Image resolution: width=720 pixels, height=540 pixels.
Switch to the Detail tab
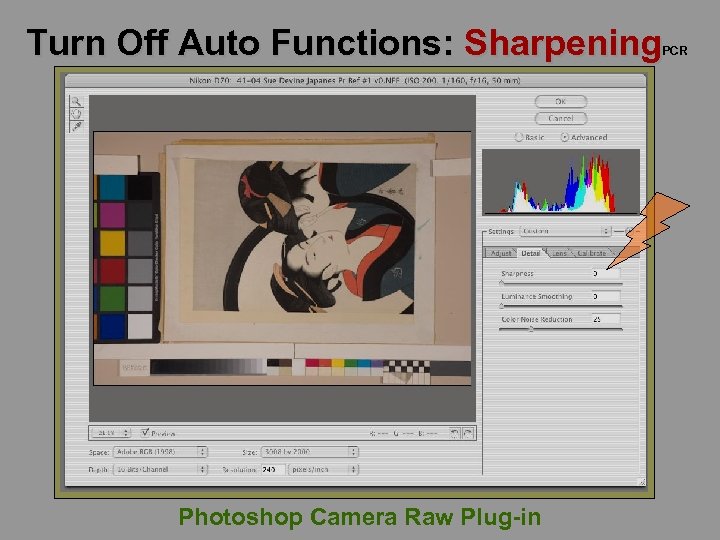(530, 253)
